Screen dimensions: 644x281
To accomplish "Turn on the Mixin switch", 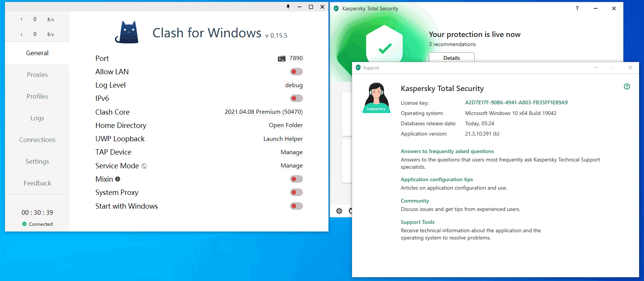I will tap(296, 179).
